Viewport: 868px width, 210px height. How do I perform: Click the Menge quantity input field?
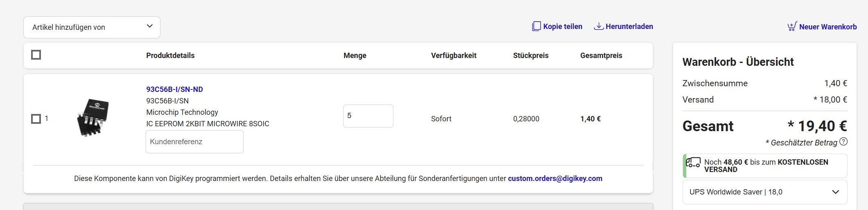tap(368, 116)
